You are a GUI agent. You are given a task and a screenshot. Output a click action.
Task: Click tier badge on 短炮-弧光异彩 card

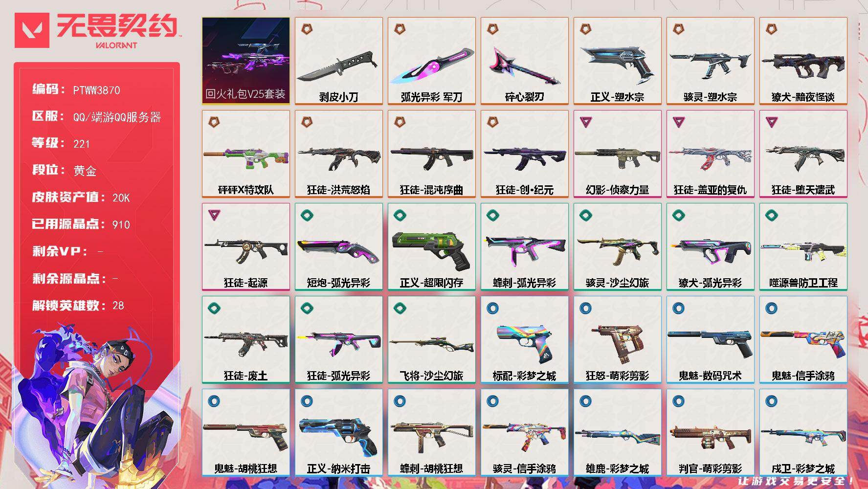tap(307, 215)
